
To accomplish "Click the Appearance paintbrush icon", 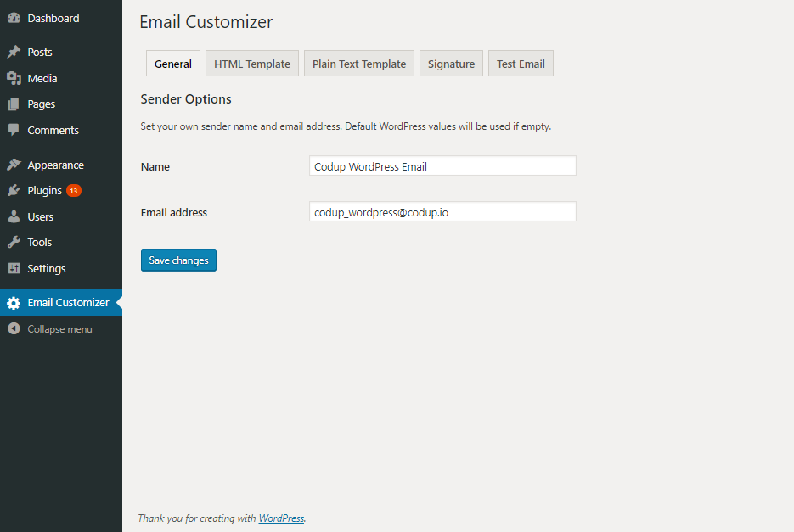I will [14, 165].
